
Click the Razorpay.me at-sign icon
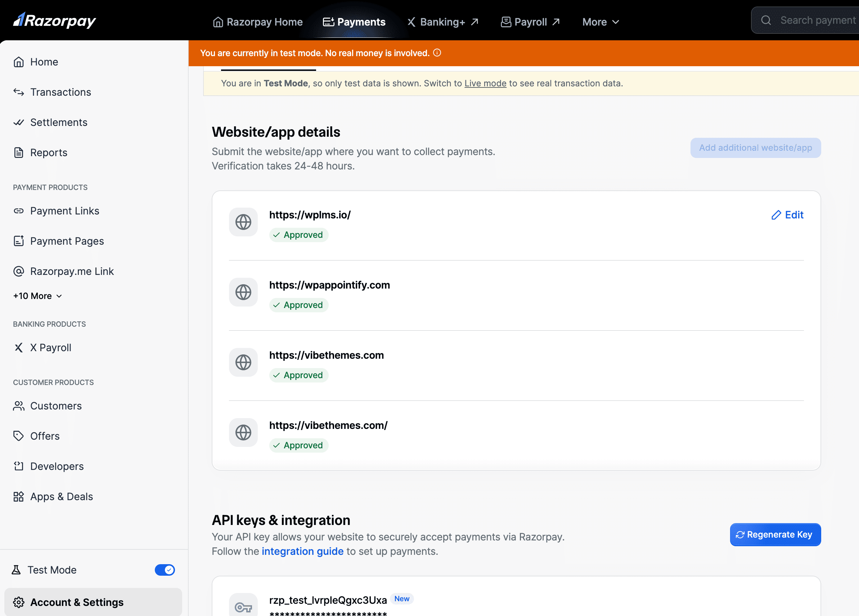pos(19,271)
